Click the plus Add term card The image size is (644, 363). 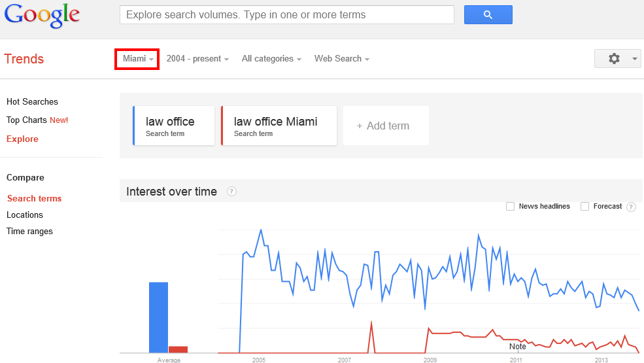click(386, 126)
